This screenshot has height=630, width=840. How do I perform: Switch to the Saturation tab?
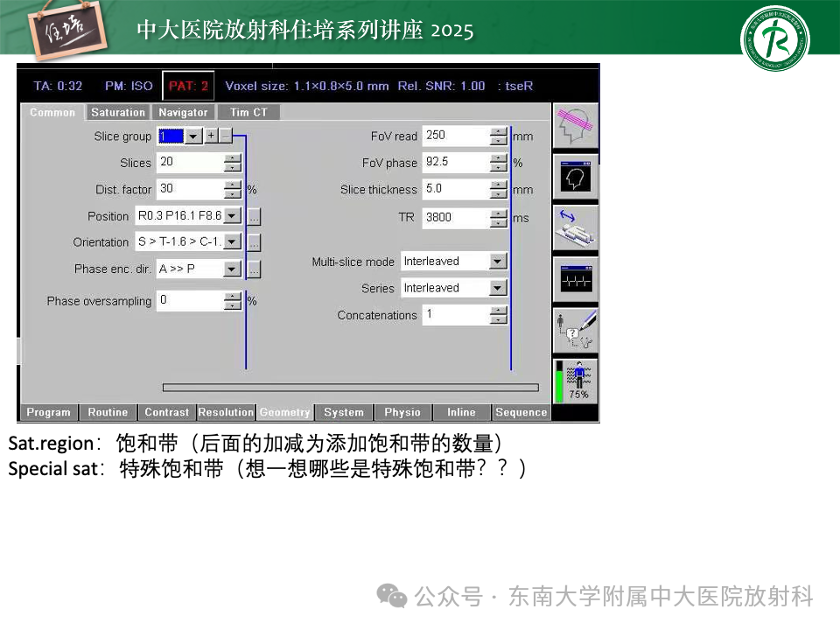118,113
